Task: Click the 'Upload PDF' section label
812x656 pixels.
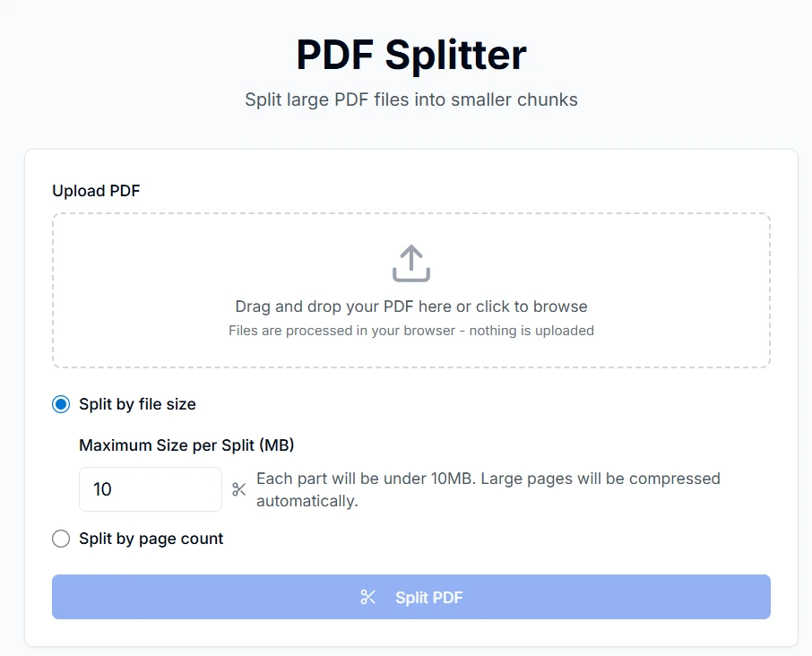Action: 96,191
